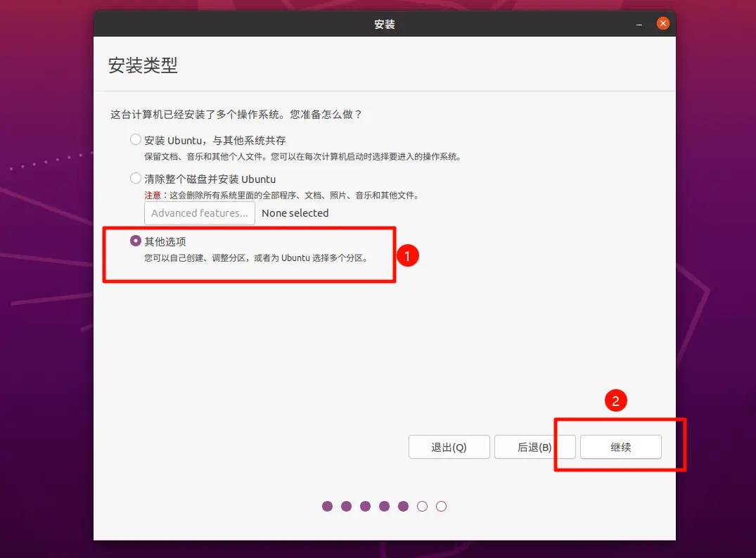Select the erase entire disk and install Ubuntu radio
Image resolution: width=756 pixels, height=558 pixels.
136,179
